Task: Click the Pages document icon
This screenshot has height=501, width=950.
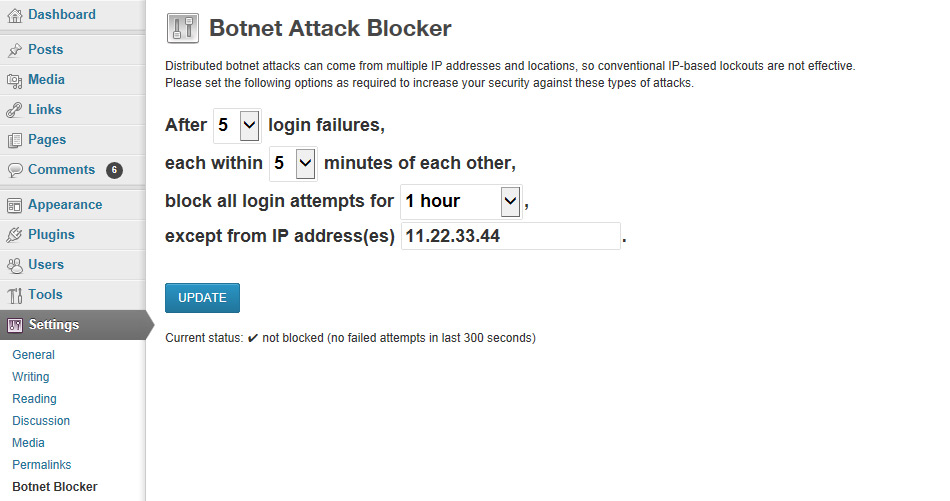Action: pos(15,140)
